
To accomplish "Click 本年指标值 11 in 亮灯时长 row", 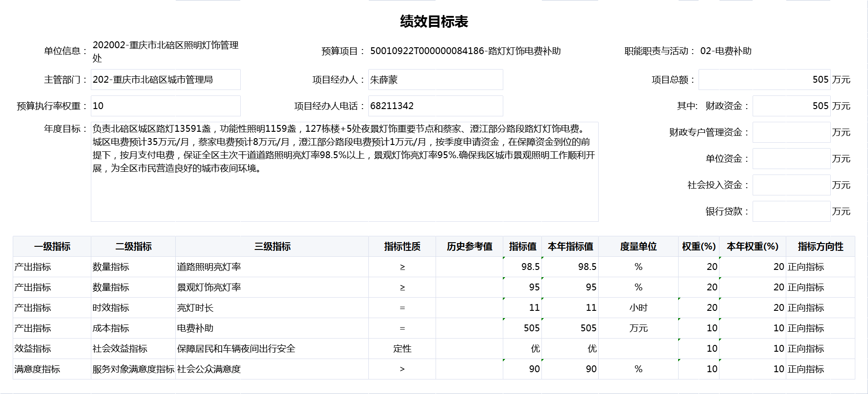I will pyautogui.click(x=570, y=308).
